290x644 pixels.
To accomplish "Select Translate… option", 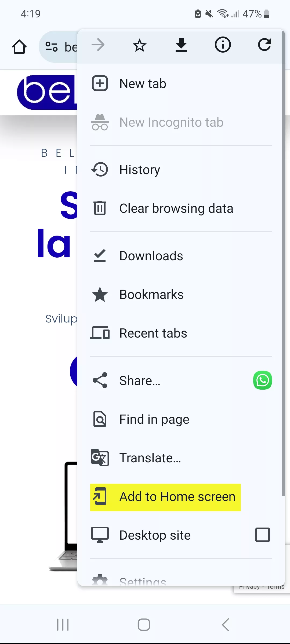I will 181,458.
